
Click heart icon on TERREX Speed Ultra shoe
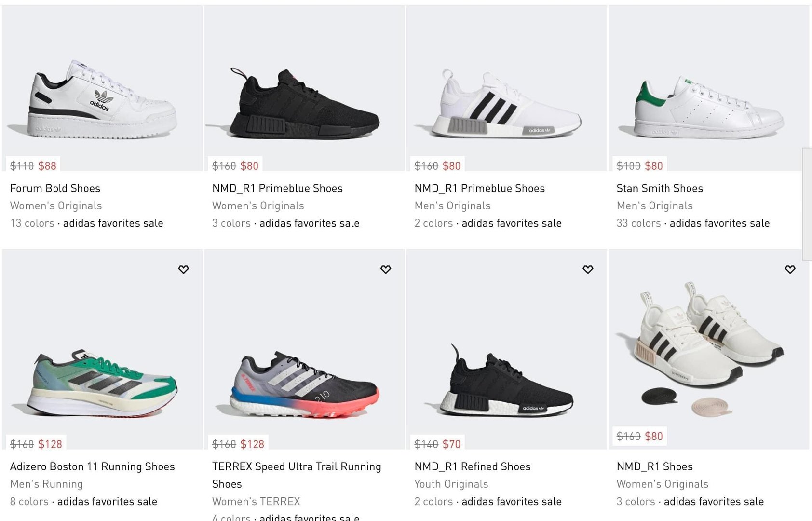[385, 269]
